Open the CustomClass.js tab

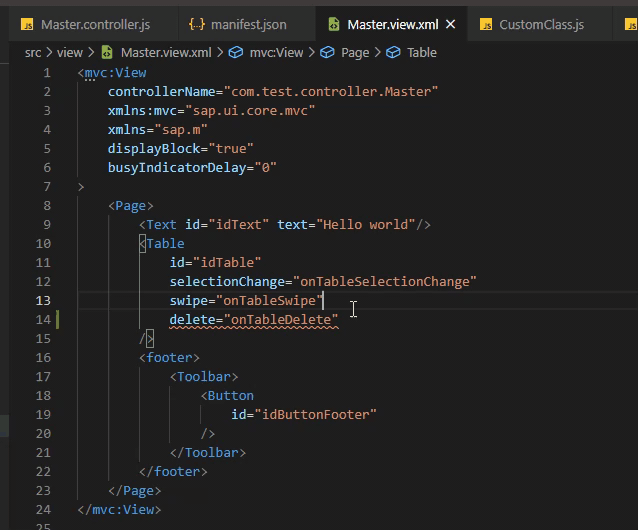[540, 25]
